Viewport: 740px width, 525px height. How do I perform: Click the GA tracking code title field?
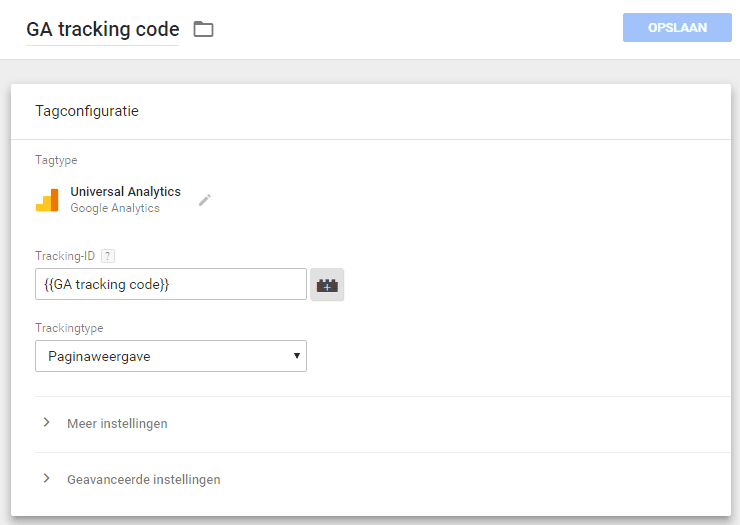[x=102, y=30]
